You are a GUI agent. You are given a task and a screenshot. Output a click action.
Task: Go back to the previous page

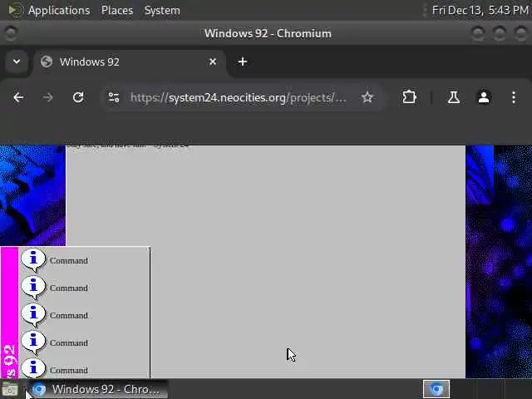(18, 98)
